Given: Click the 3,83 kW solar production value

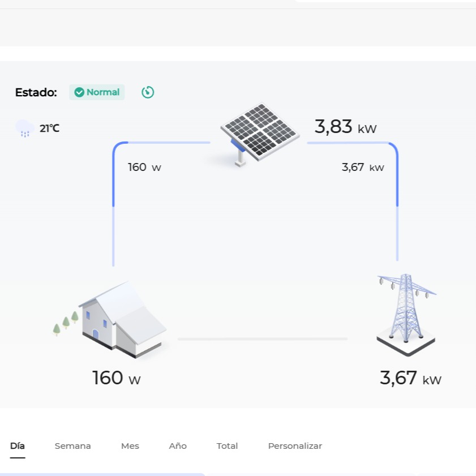Looking at the screenshot, I should (x=345, y=127).
